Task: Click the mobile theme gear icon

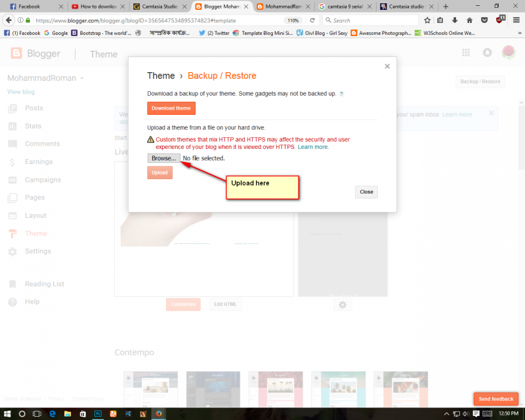Action: coord(342,304)
